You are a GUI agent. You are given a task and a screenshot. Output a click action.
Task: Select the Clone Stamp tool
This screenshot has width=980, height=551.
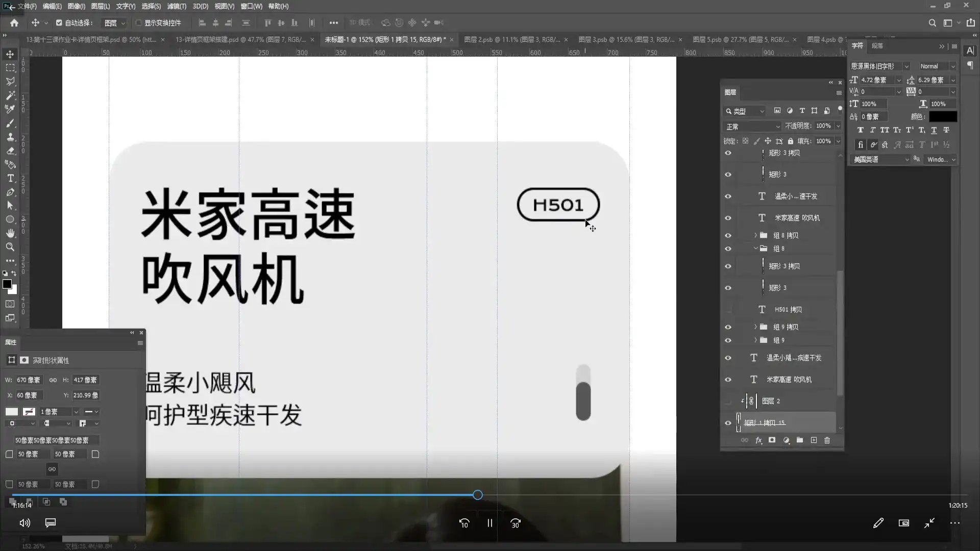(10, 137)
